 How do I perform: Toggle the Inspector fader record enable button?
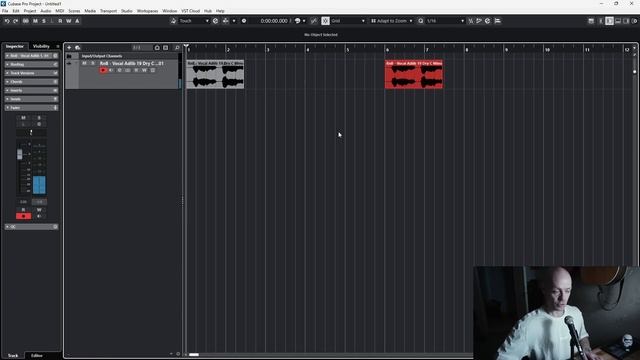pos(23,216)
